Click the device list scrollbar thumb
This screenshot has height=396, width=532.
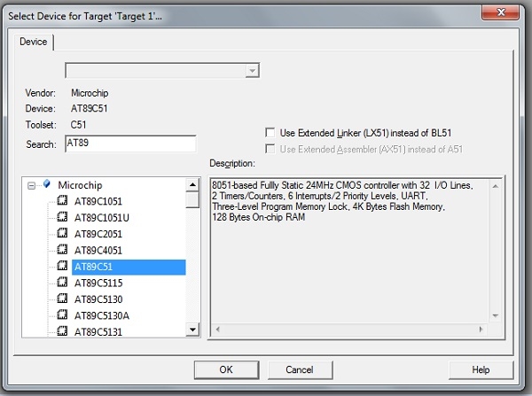[x=192, y=199]
